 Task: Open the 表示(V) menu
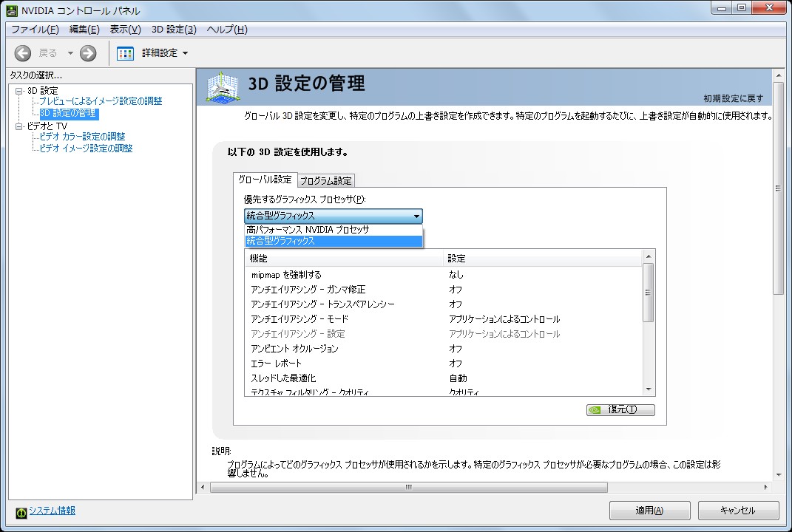125,30
